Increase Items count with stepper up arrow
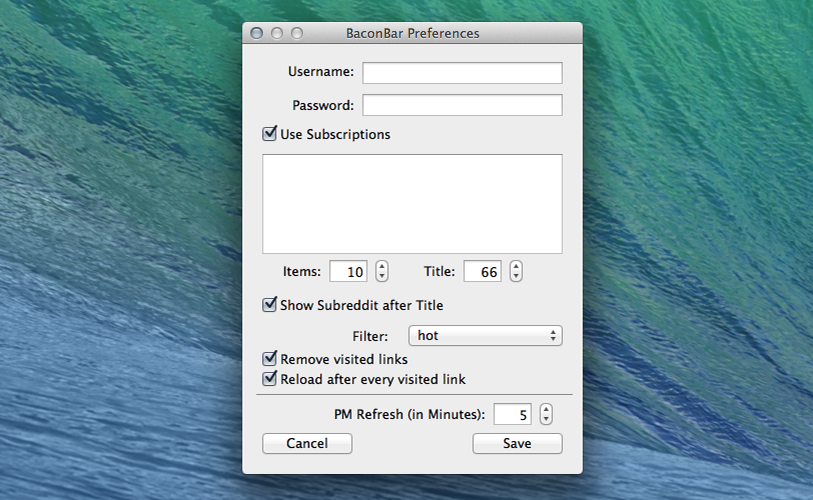813x500 pixels. pos(382,267)
